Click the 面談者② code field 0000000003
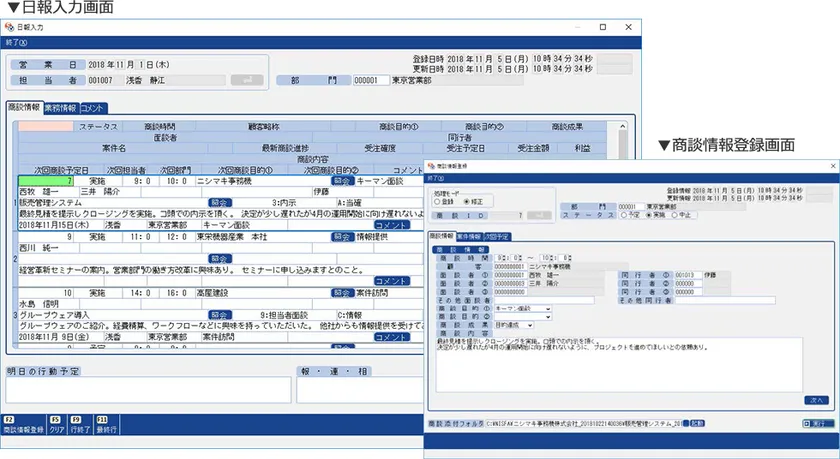This screenshot has height=459, width=840. (x=510, y=283)
